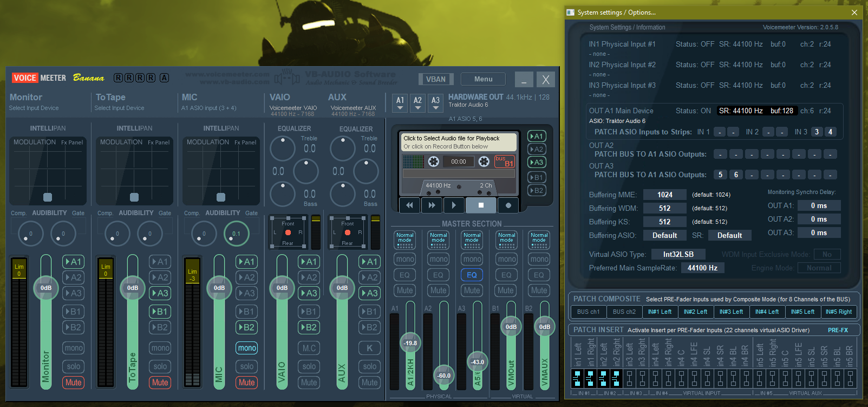
Task: Open the A3 hardware out device selector
Action: [435, 102]
